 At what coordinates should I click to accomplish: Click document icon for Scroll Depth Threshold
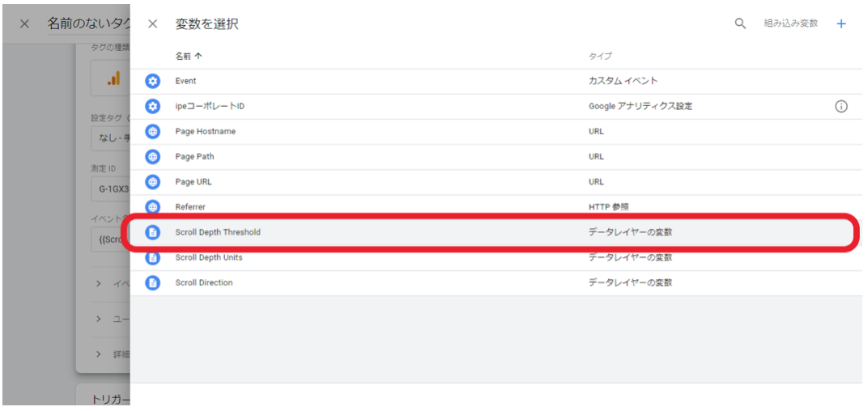click(153, 232)
